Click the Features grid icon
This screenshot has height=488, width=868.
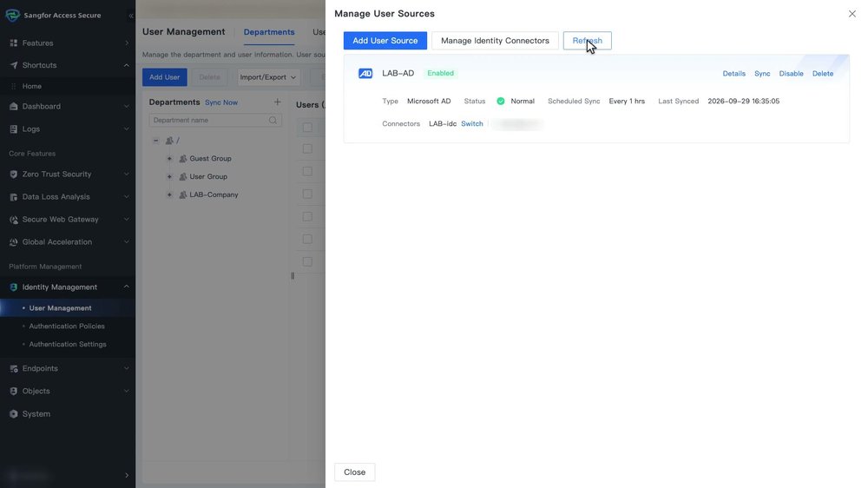coord(13,43)
